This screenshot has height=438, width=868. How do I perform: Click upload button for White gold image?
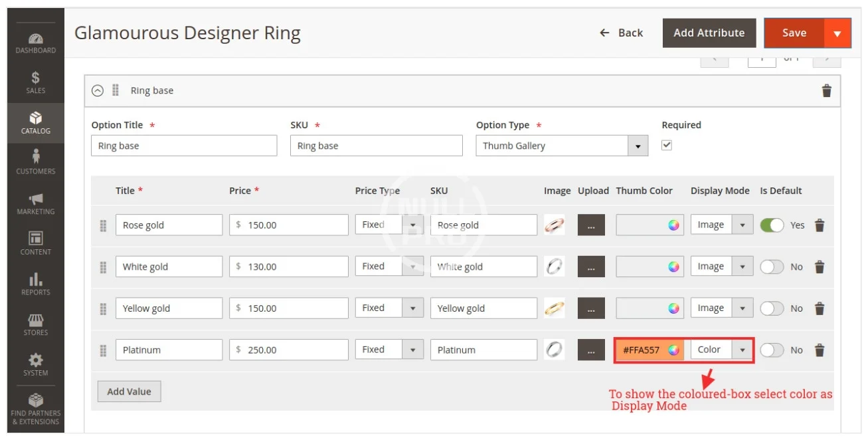(591, 267)
